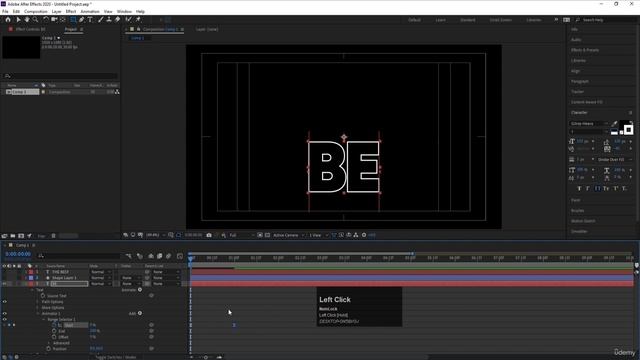This screenshot has height=360, width=640.
Task: Open Mode dropdown for Shape Layer 1
Action: click(x=101, y=278)
